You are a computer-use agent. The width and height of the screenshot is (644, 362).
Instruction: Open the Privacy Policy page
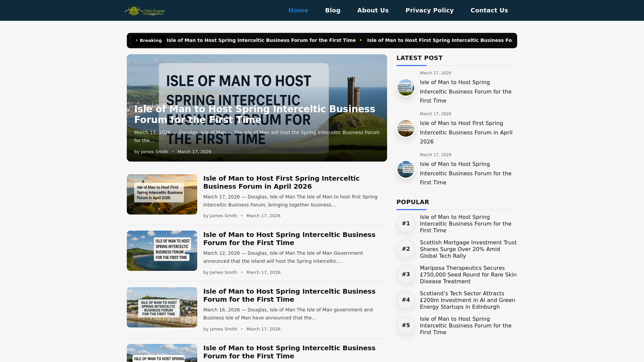430,10
